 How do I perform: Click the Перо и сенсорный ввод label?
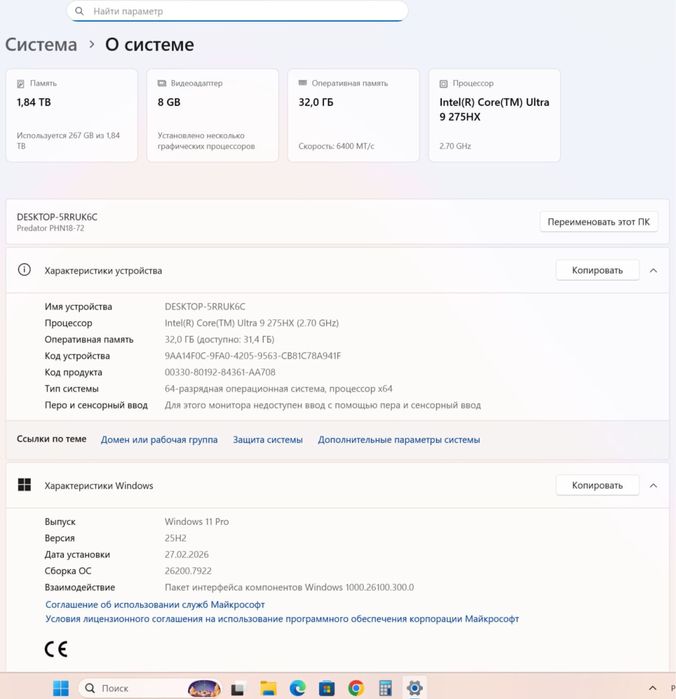coord(96,405)
